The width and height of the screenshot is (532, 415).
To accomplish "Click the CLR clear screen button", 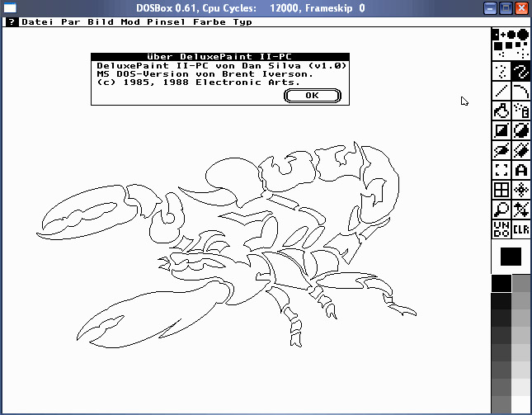I will pos(520,229).
